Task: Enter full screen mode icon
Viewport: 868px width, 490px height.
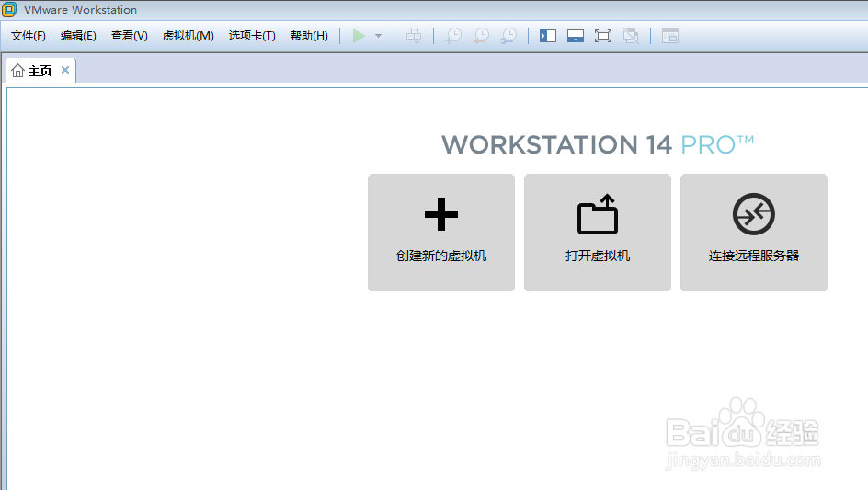Action: click(x=603, y=36)
